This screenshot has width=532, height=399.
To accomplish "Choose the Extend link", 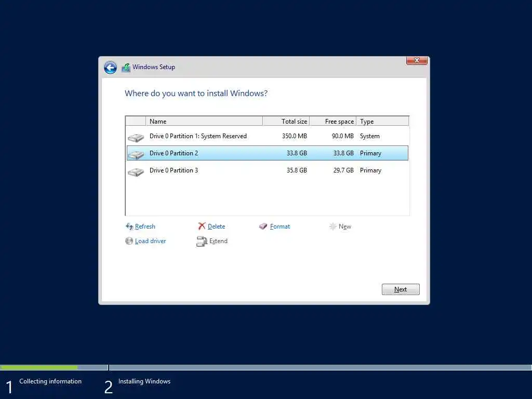I will pos(218,241).
